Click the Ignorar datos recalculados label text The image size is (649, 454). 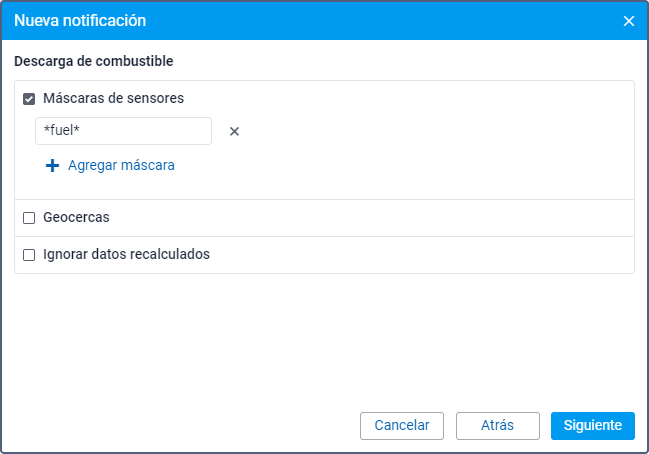pyautogui.click(x=126, y=255)
